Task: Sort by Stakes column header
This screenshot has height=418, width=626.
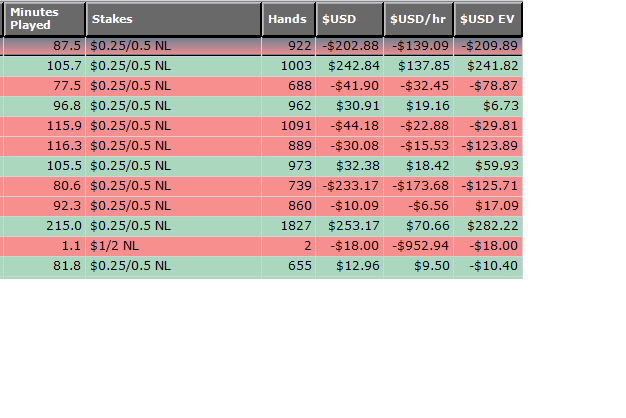Action: pos(174,19)
